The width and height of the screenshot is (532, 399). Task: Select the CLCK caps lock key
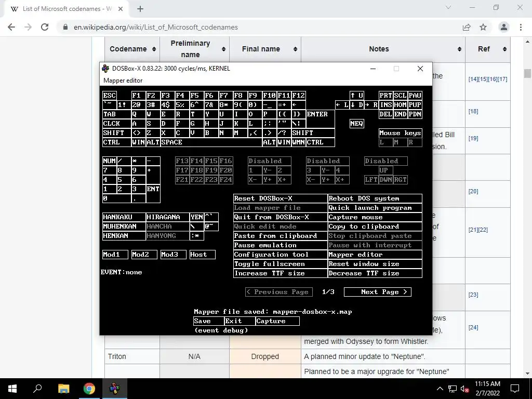click(x=117, y=124)
